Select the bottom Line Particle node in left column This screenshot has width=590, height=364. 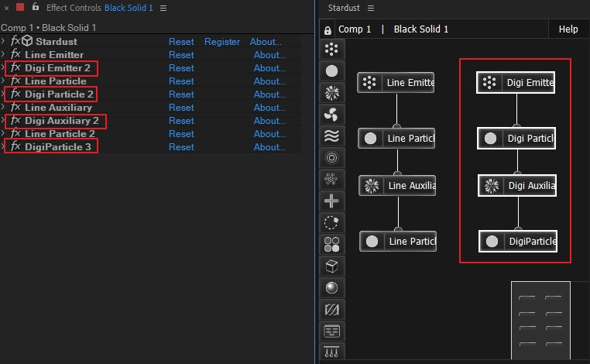[398, 242]
